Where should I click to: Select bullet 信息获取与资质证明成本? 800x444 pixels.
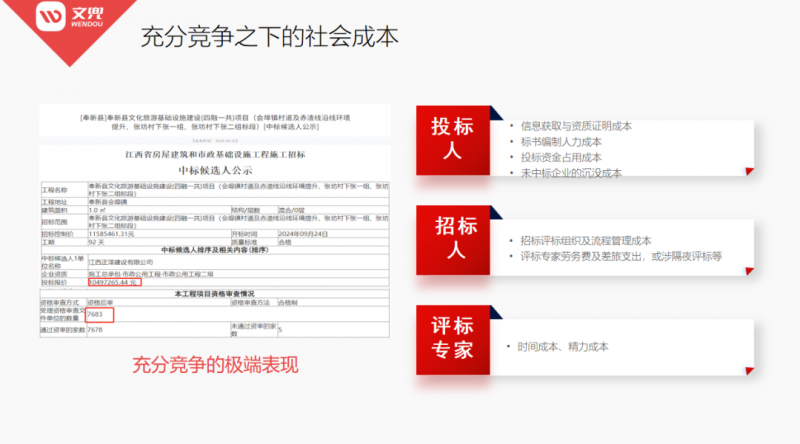click(576, 126)
